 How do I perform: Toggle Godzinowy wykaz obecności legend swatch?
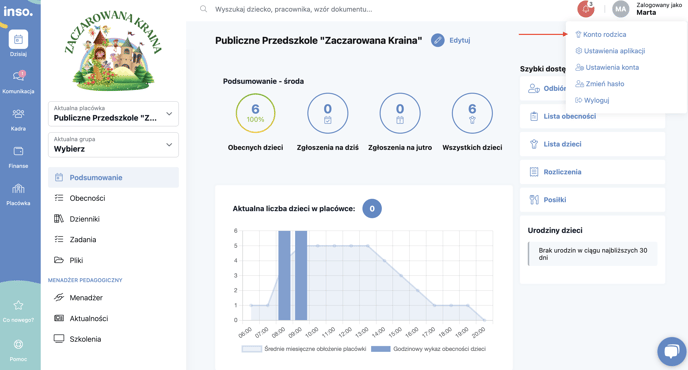[x=380, y=349]
